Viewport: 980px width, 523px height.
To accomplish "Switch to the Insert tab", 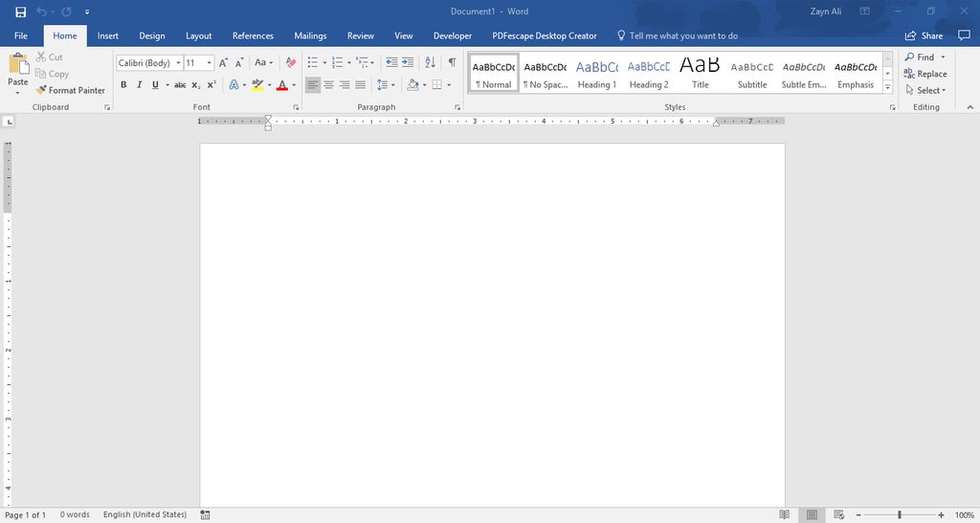I will point(107,35).
